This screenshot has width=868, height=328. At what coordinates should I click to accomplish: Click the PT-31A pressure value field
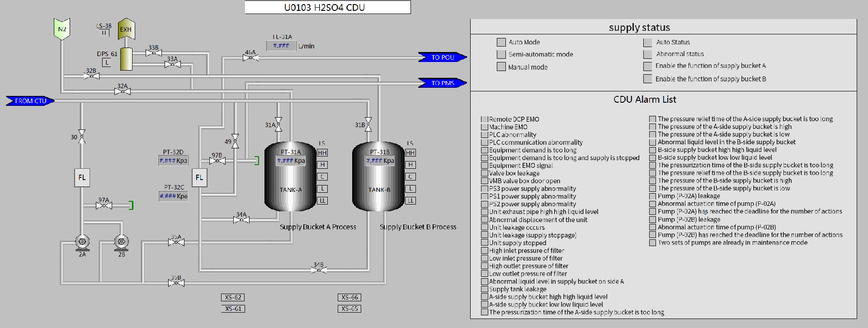pos(290,161)
